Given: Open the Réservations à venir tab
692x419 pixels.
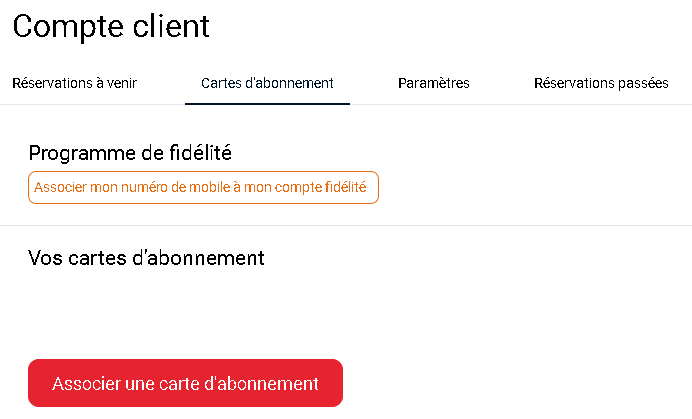Looking at the screenshot, I should 74,83.
